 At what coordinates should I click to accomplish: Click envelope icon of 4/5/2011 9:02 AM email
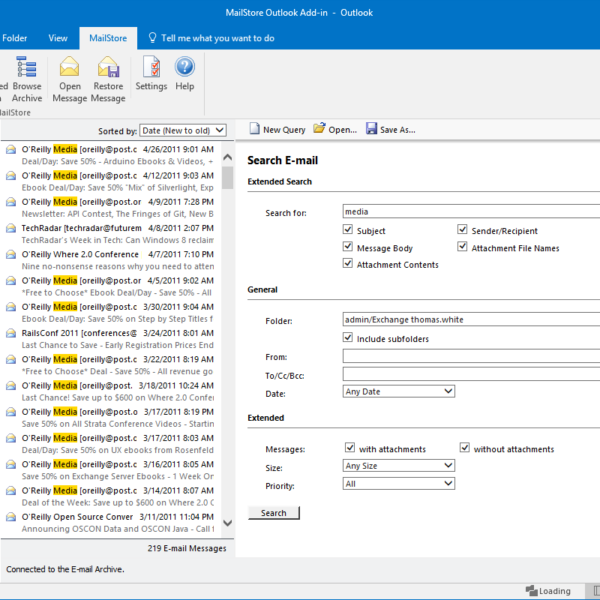click(x=11, y=280)
